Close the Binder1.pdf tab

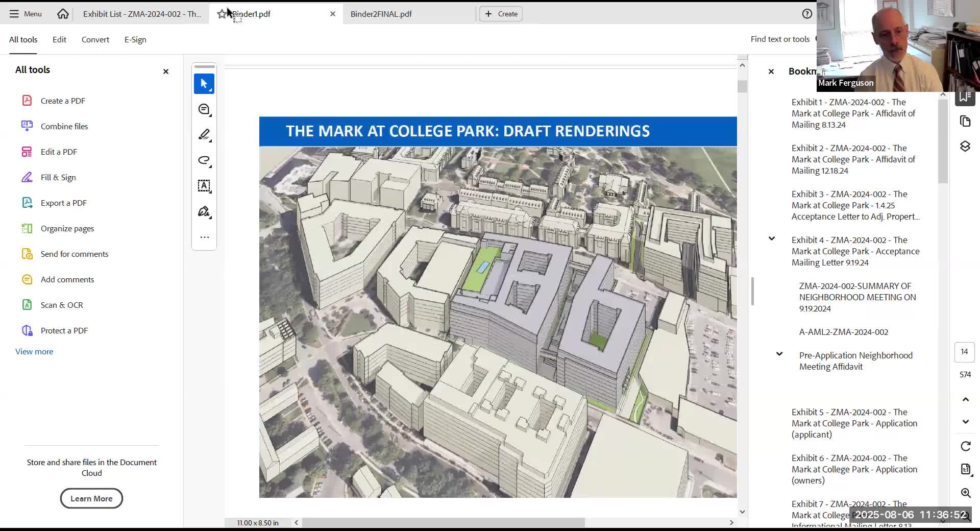(x=333, y=14)
